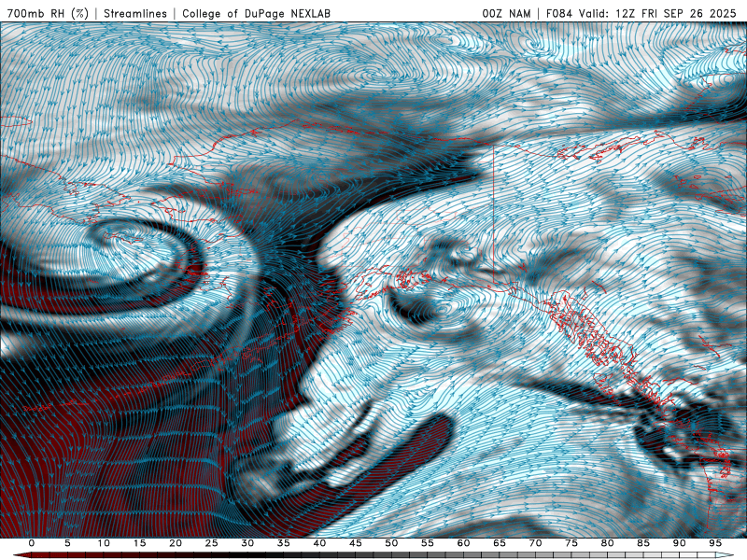The image size is (747, 560).
Task: Click the colorbar label "30"
Action: 247,543
